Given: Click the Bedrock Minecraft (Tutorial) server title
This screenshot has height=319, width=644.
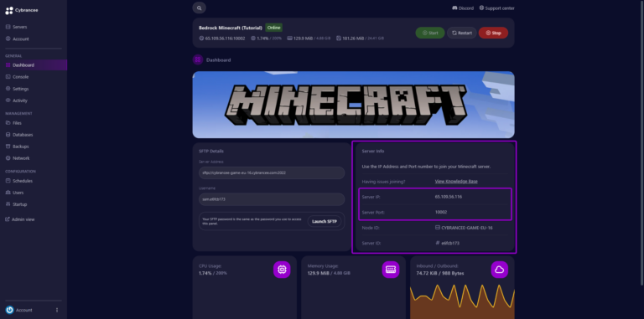Looking at the screenshot, I should pyautogui.click(x=231, y=28).
